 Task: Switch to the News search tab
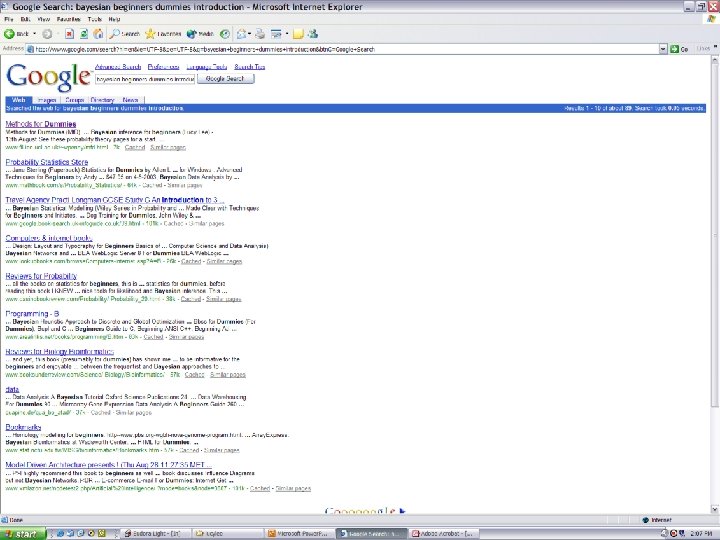[130, 100]
